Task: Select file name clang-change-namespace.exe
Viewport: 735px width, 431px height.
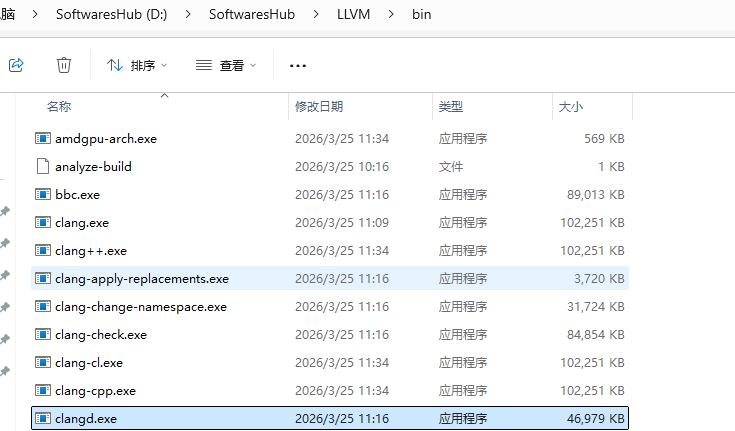Action: [x=141, y=307]
